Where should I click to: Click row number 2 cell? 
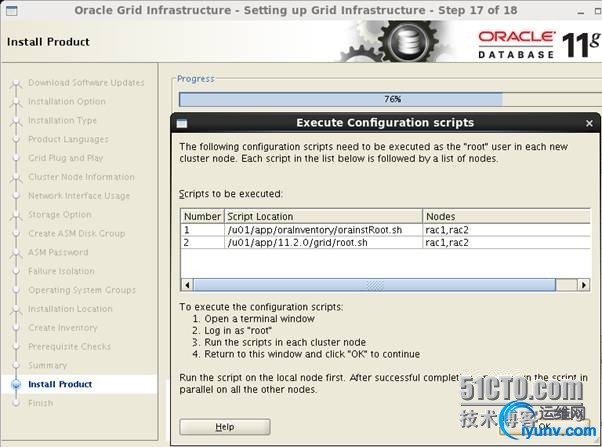point(202,243)
